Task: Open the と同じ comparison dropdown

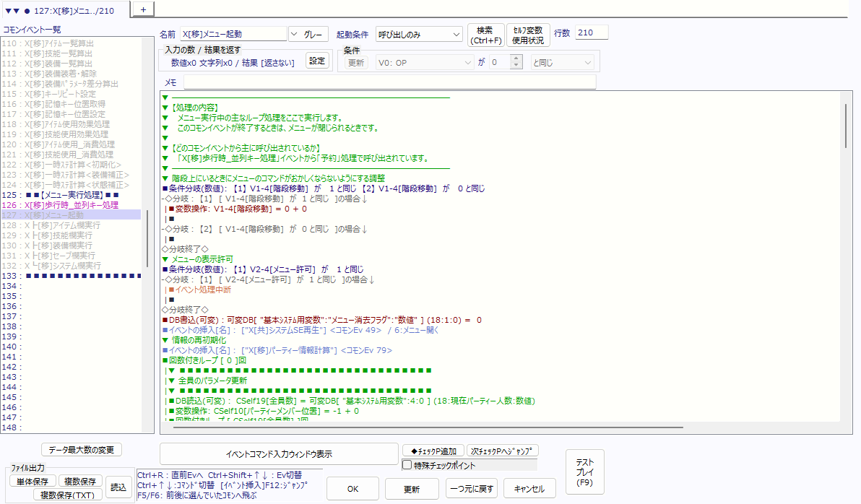Action: 562,63
